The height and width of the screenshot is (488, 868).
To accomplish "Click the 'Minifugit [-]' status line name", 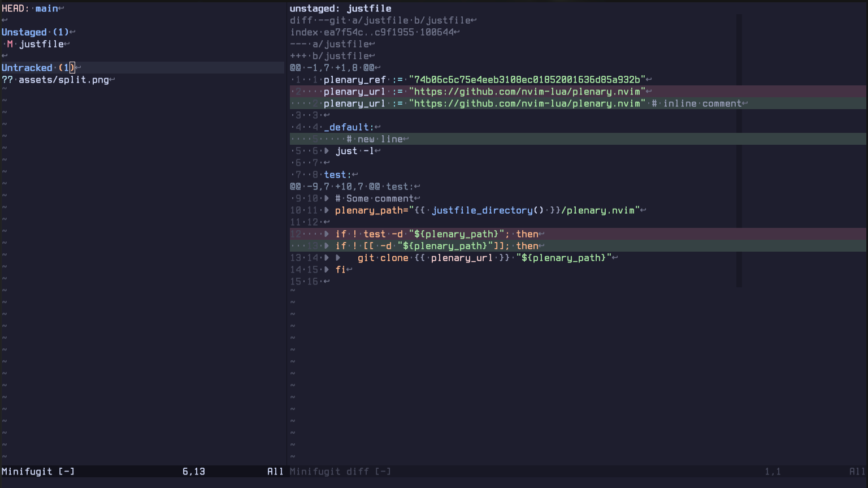I will coord(38,472).
